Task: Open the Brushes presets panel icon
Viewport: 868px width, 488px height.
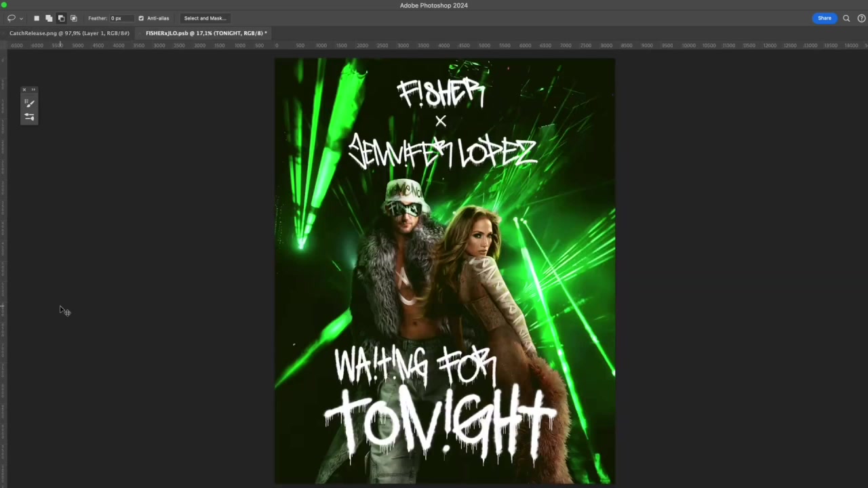Action: tap(29, 117)
